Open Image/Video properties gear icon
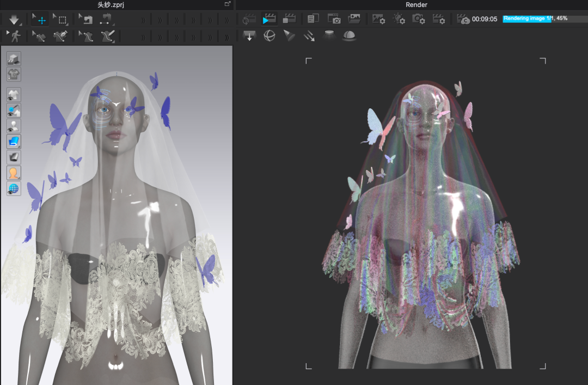588x385 pixels. tap(378, 19)
